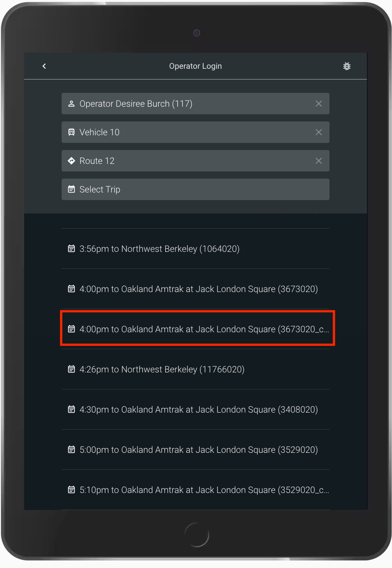This screenshot has height=568, width=392.
Task: Choose 5:00pm Oakland Amtrak trip (3529020)
Action: [x=198, y=450]
